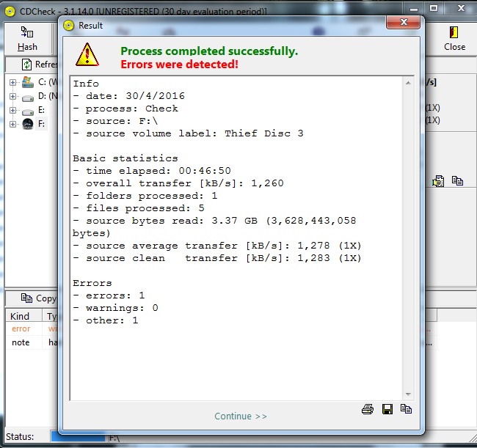Click the result scrollbar down arrow
This screenshot has width=477, height=448.
pyautogui.click(x=407, y=394)
